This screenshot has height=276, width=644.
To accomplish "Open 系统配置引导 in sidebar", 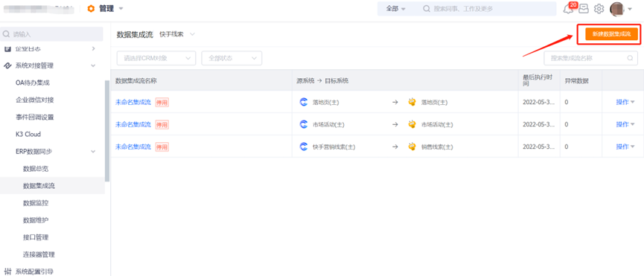I will coord(34,272).
